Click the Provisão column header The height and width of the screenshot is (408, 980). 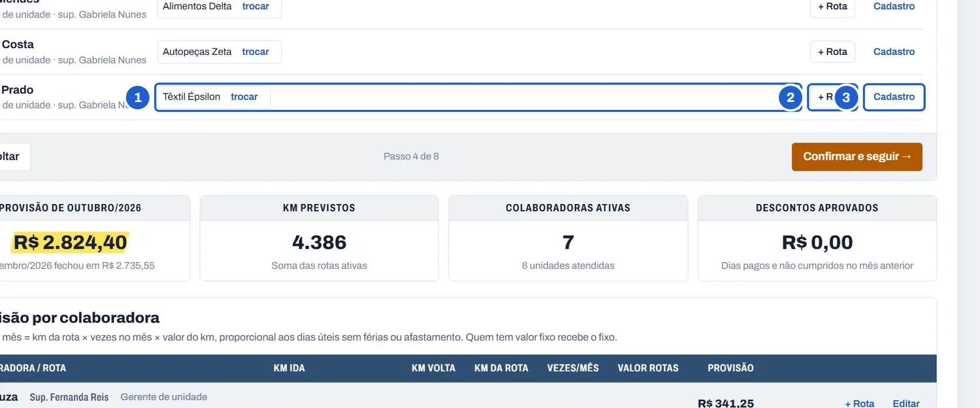(x=730, y=368)
